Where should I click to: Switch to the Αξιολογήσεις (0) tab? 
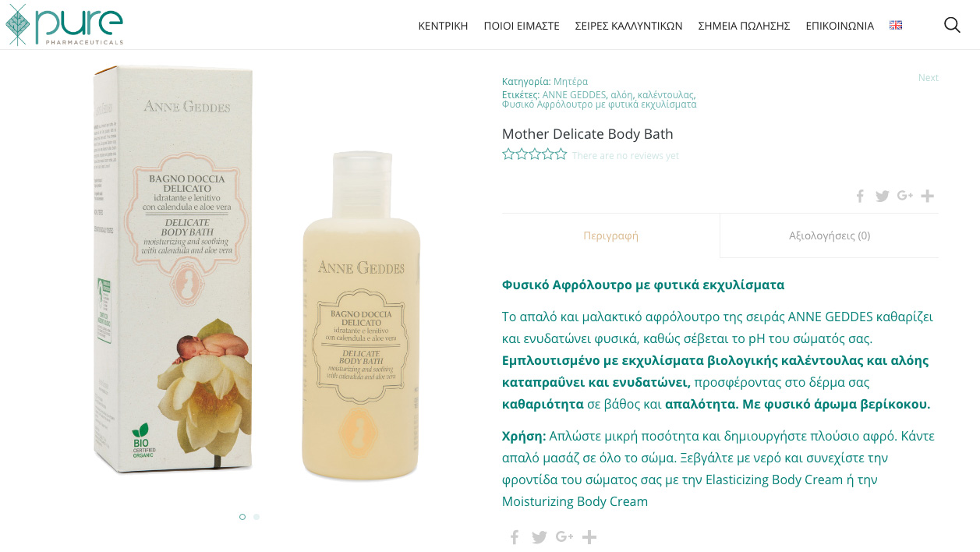[830, 235]
